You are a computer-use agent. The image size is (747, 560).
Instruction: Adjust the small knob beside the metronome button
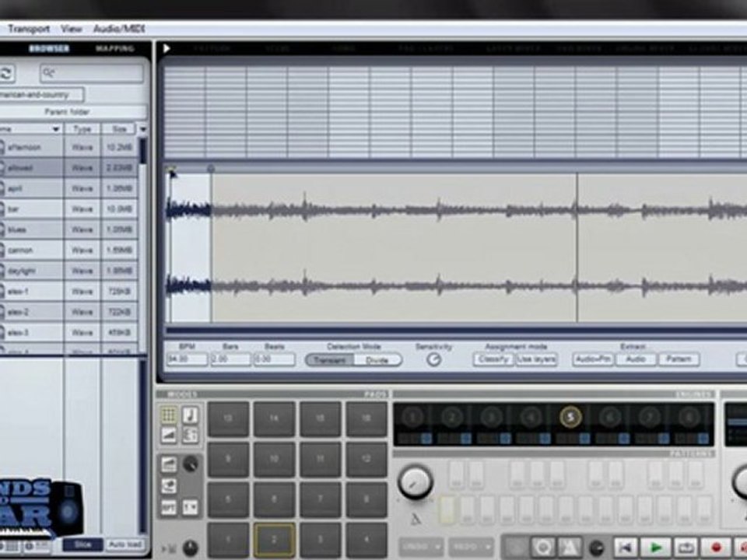click(x=597, y=548)
